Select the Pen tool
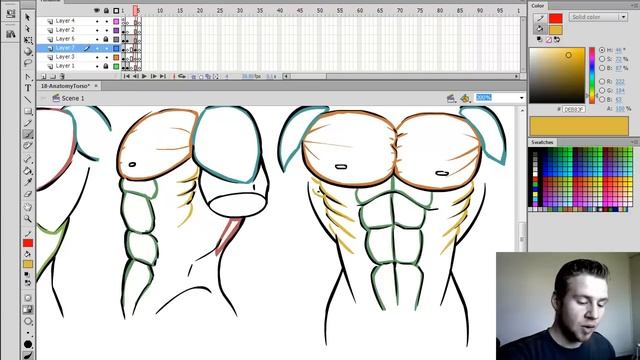Image resolution: width=640 pixels, height=360 pixels. (28, 77)
